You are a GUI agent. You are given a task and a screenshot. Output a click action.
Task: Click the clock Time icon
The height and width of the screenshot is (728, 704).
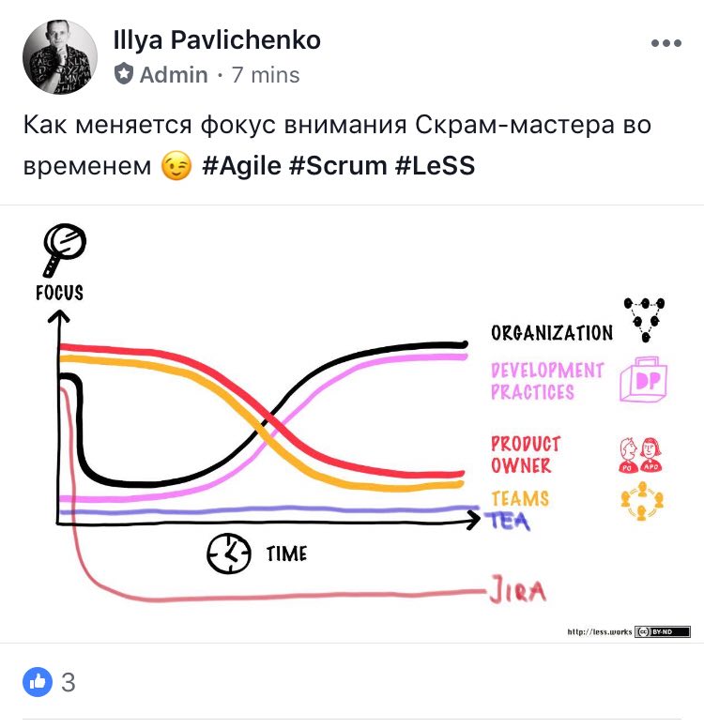(229, 554)
